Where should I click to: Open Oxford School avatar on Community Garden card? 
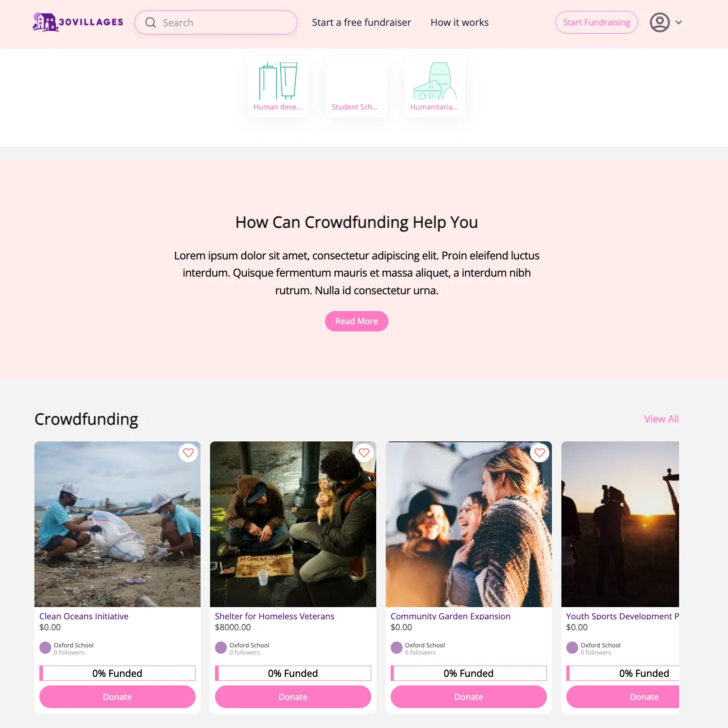[397, 648]
